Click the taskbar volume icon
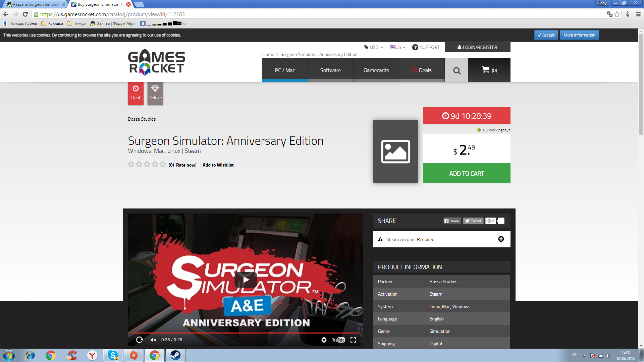Image resolution: width=644 pixels, height=362 pixels. (x=608, y=356)
